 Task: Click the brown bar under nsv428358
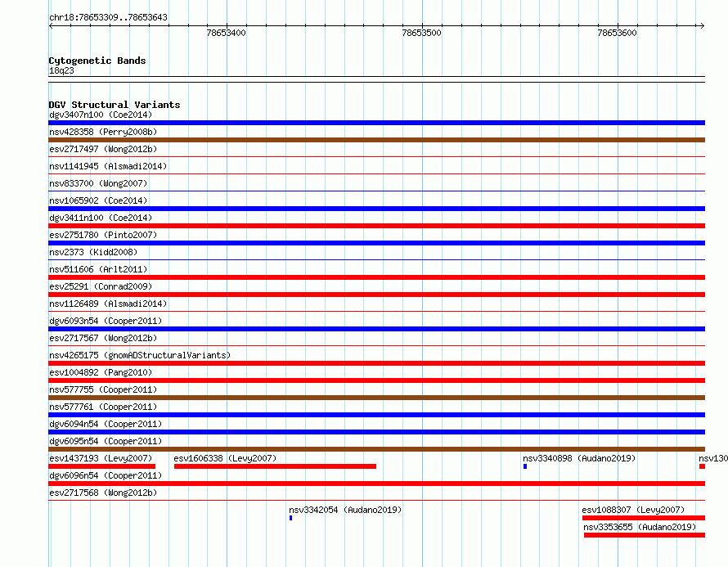[x=376, y=140]
